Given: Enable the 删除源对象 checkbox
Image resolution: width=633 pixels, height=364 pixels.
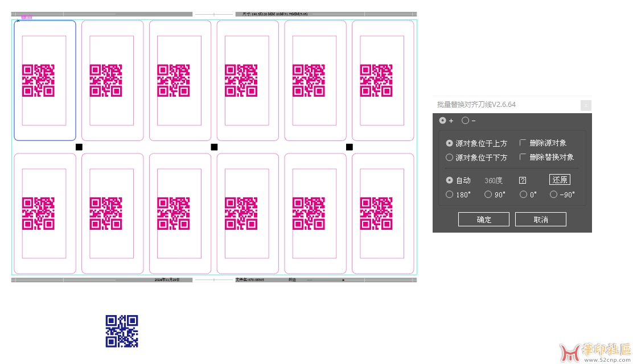Looking at the screenshot, I should pos(524,143).
